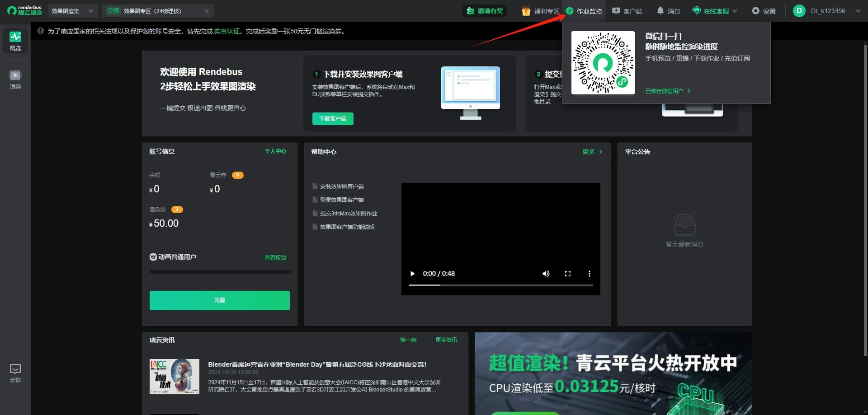Click the green 充值 recharge button
868x415 pixels.
point(220,300)
